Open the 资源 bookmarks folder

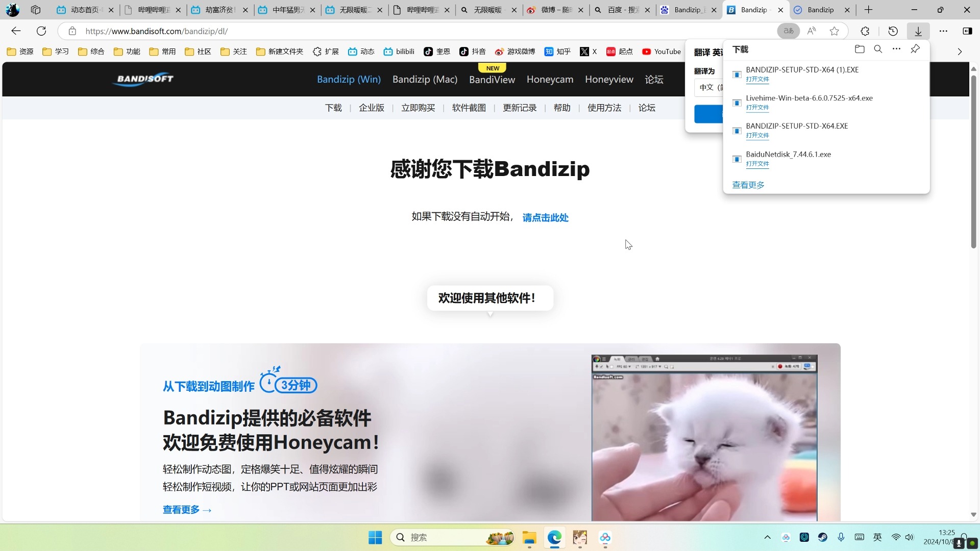click(20, 52)
